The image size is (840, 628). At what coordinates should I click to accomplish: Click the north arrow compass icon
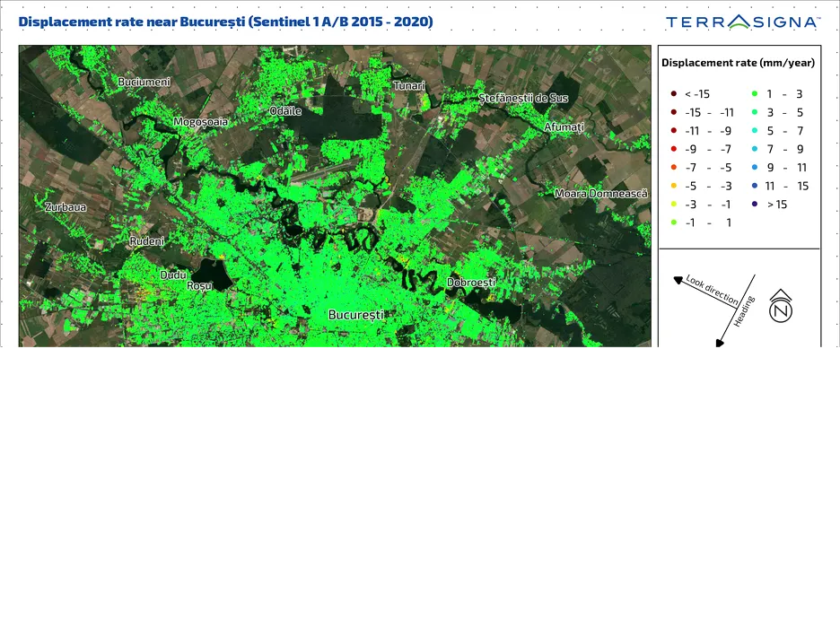(x=781, y=307)
